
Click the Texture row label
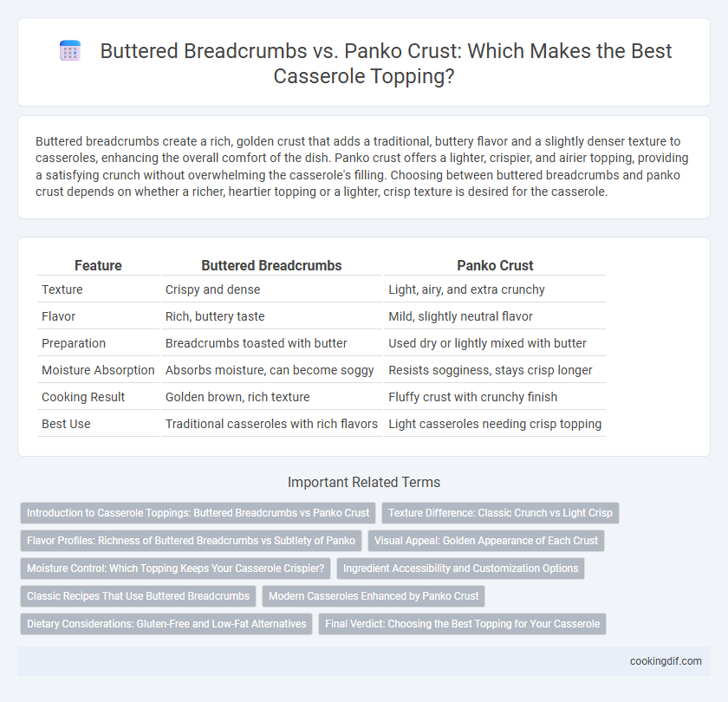(62, 289)
